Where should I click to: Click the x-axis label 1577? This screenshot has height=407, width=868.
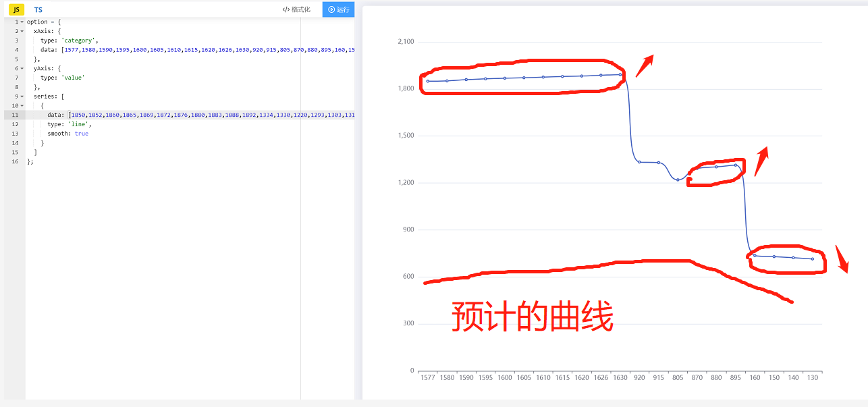coord(427,377)
